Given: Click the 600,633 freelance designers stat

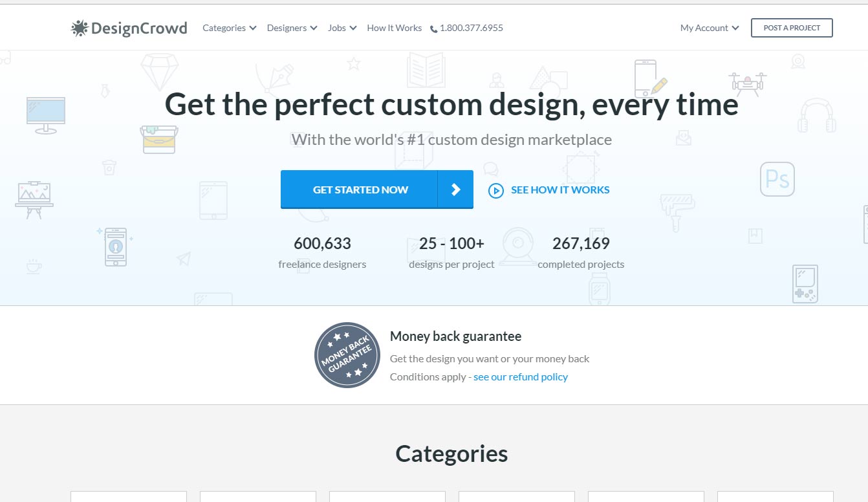Looking at the screenshot, I should click(322, 252).
